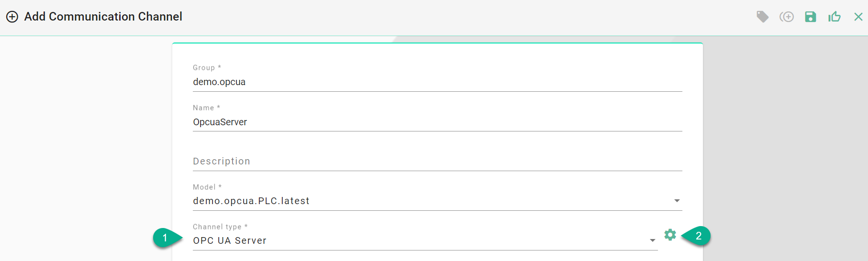The width and height of the screenshot is (868, 261).
Task: Click the tag icon in the header
Action: (x=762, y=17)
